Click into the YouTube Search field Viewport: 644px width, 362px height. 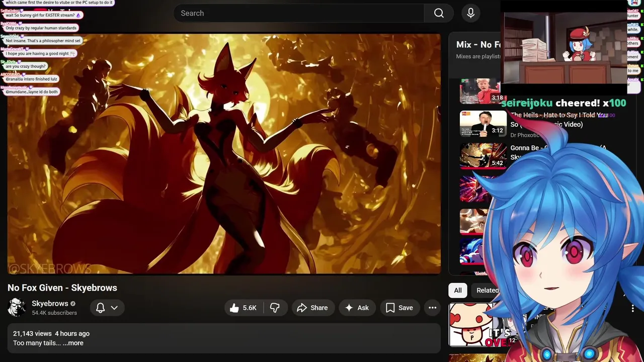point(299,13)
